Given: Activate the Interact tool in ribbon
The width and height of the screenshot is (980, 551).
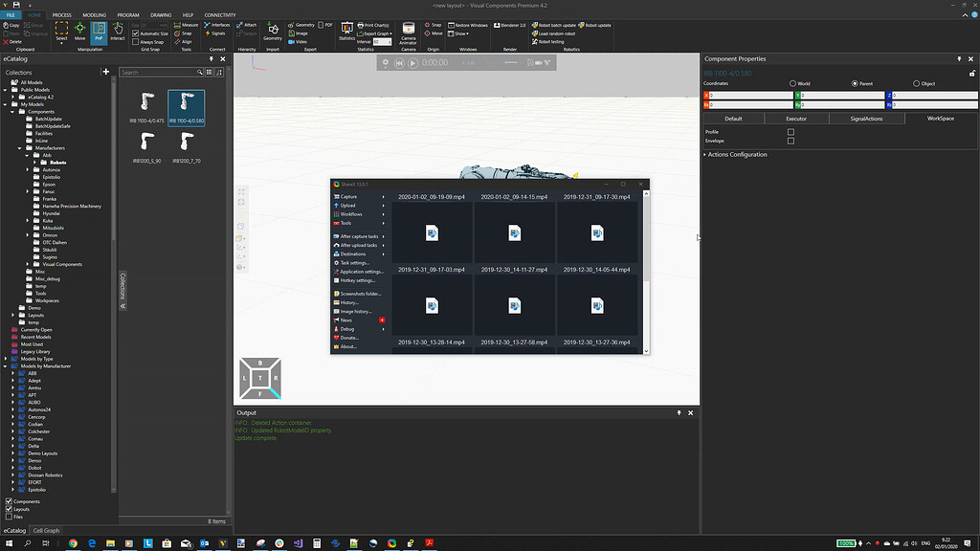Looking at the screenshot, I should click(117, 33).
